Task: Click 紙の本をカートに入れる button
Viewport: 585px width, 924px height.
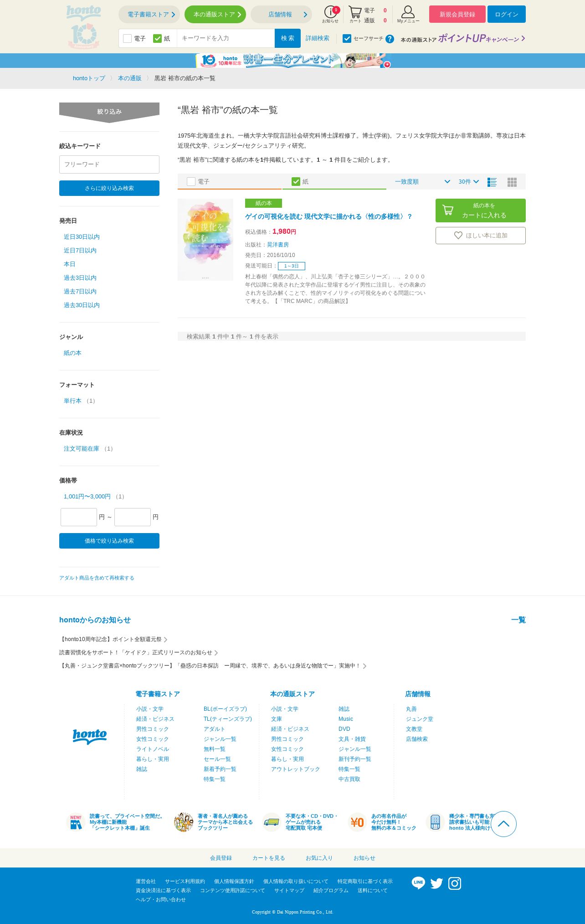Action: pyautogui.click(x=481, y=210)
